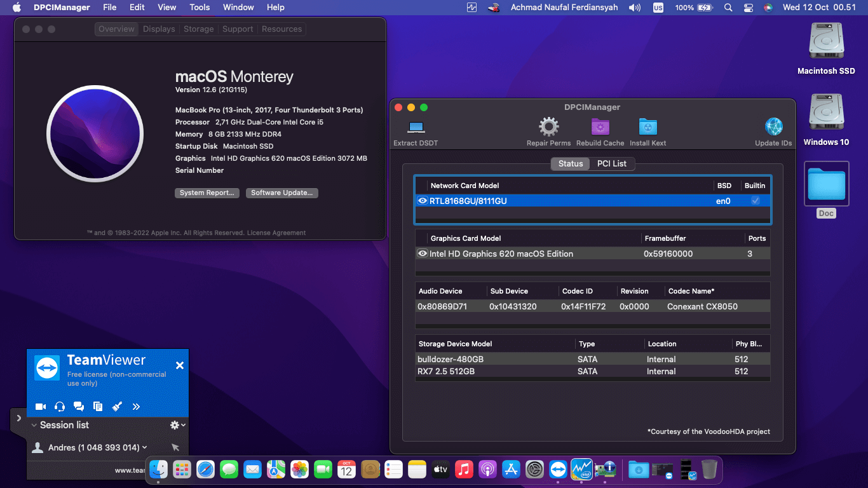The height and width of the screenshot is (488, 868).
Task: Click the Software Update... button
Action: click(281, 193)
